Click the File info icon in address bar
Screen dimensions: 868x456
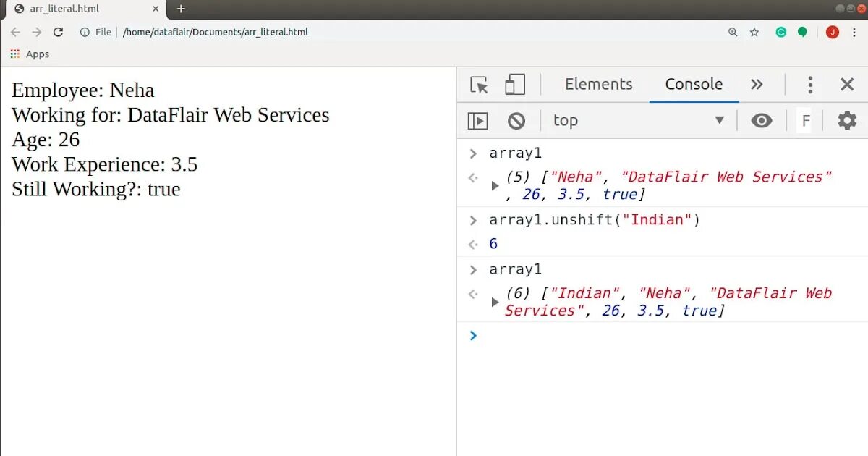point(85,32)
